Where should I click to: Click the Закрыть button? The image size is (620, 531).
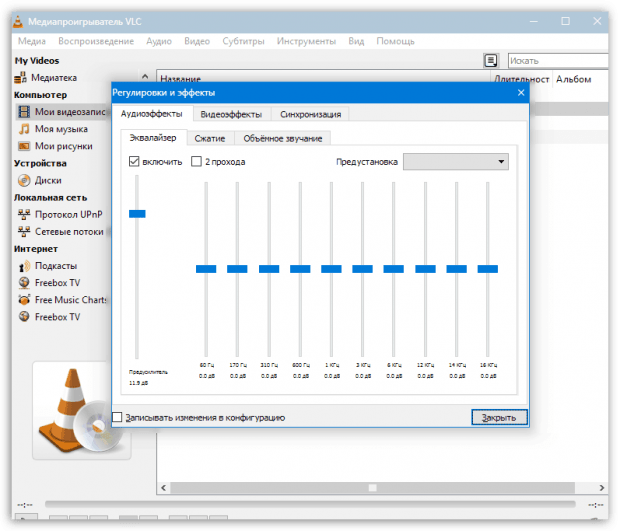pos(499,417)
